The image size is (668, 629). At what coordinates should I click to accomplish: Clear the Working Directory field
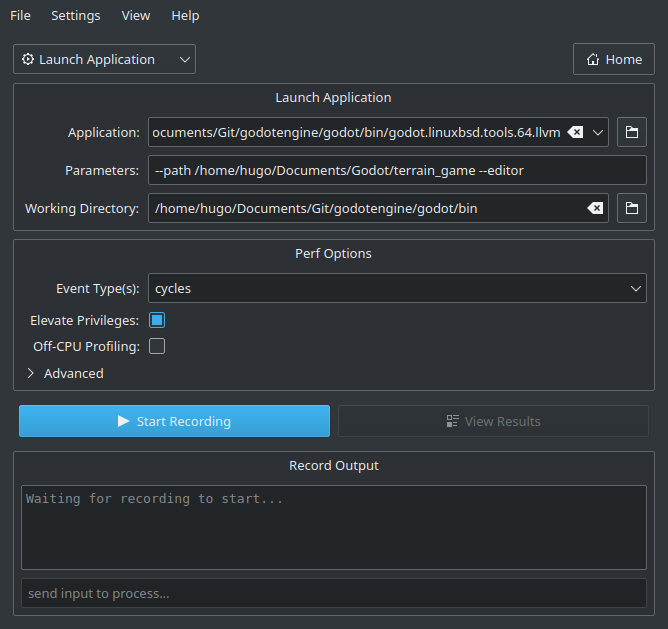[x=594, y=208]
